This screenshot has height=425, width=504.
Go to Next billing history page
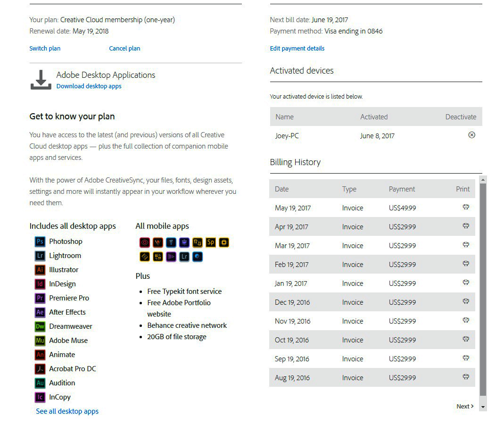[x=465, y=406]
